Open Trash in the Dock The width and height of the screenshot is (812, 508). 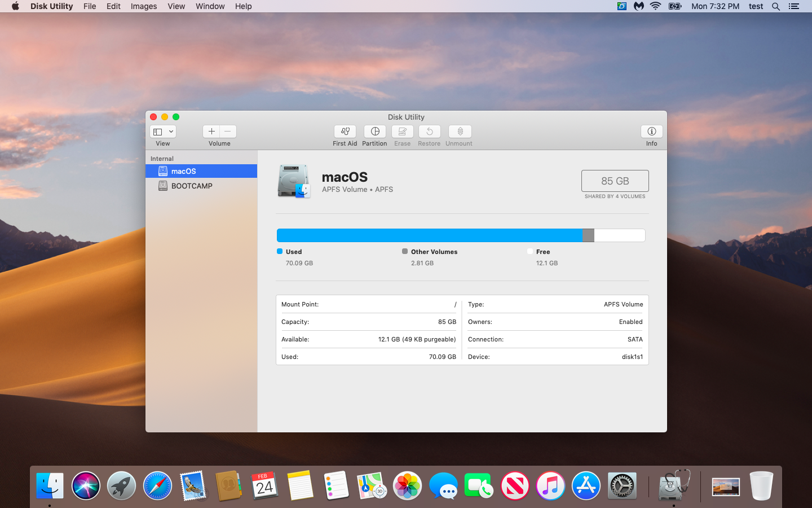[x=761, y=485]
